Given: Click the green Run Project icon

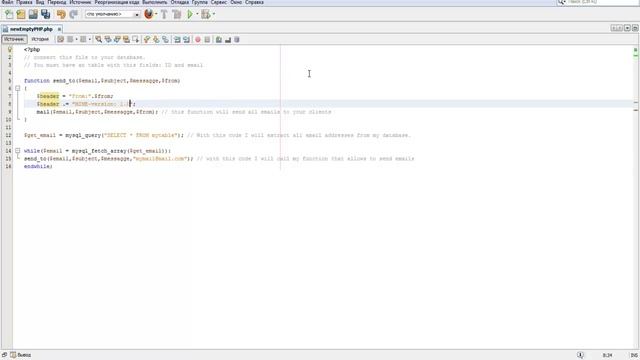Looking at the screenshot, I should point(190,14).
